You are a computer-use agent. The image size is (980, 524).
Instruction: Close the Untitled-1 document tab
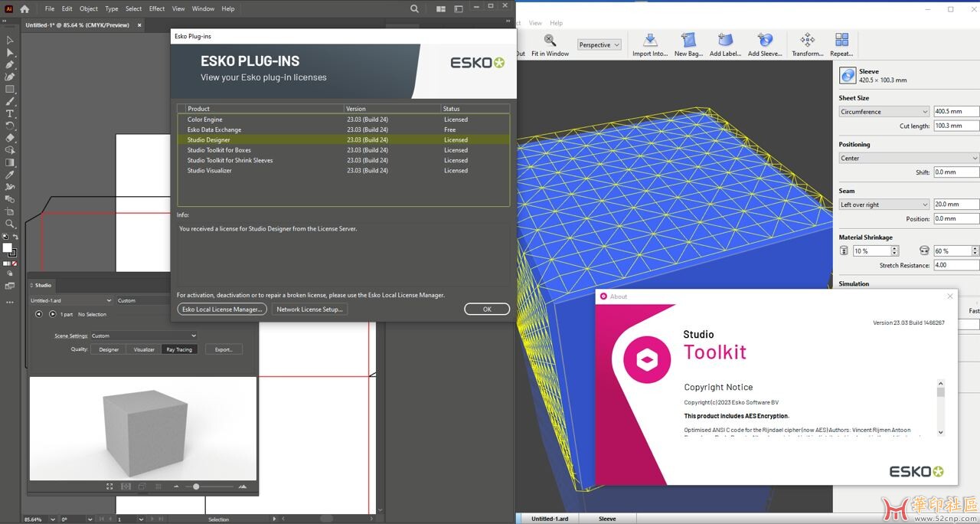point(139,25)
